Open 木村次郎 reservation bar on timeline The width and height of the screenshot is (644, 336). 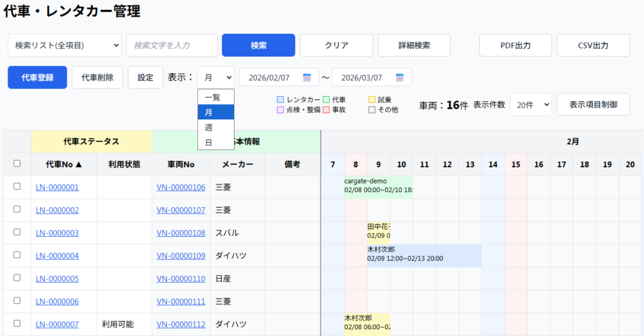(x=424, y=256)
